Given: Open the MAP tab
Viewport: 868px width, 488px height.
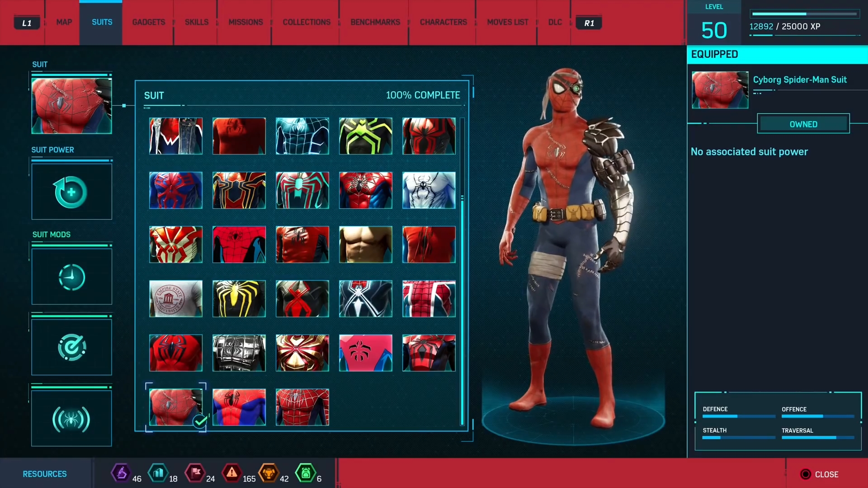Looking at the screenshot, I should (64, 22).
